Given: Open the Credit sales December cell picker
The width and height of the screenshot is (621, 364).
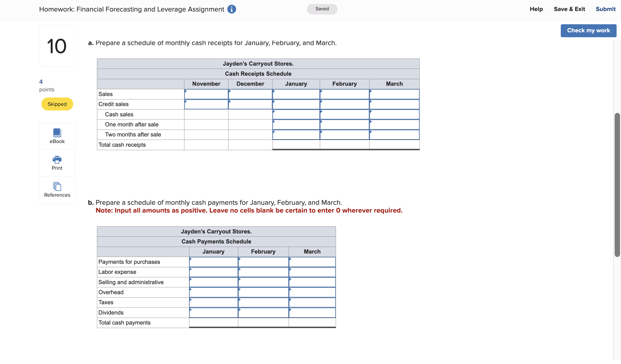Looking at the screenshot, I should click(250, 104).
